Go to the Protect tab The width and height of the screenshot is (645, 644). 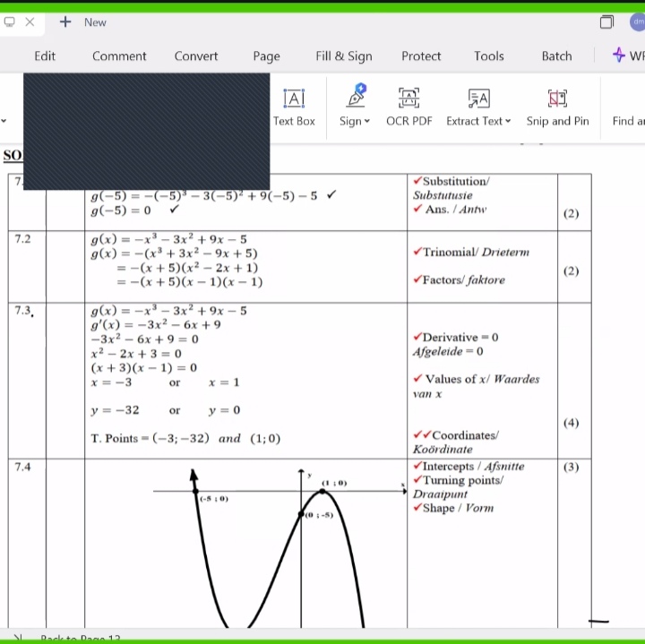[x=421, y=56]
